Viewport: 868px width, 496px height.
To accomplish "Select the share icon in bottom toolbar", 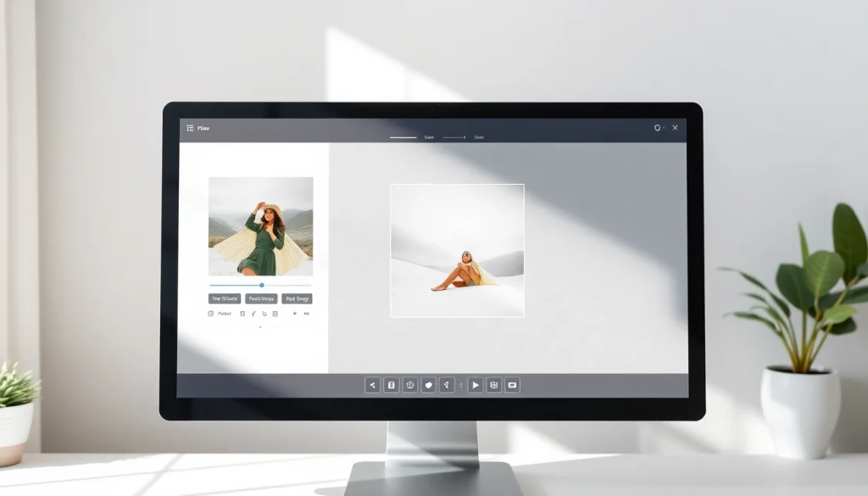I will tap(372, 384).
